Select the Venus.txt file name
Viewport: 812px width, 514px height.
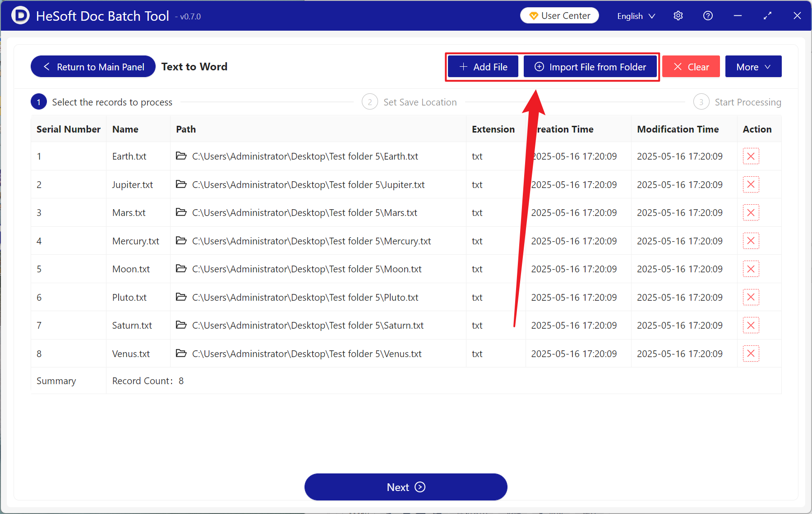tap(131, 354)
